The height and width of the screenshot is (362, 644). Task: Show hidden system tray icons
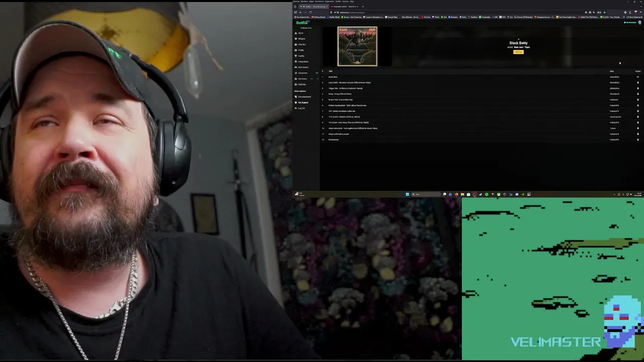click(615, 194)
